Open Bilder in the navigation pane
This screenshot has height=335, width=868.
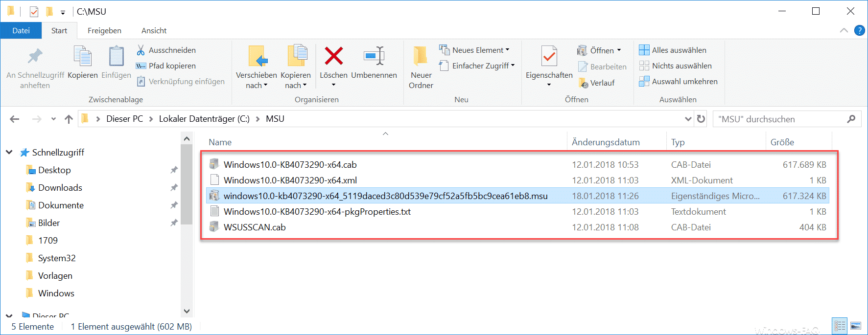point(49,223)
